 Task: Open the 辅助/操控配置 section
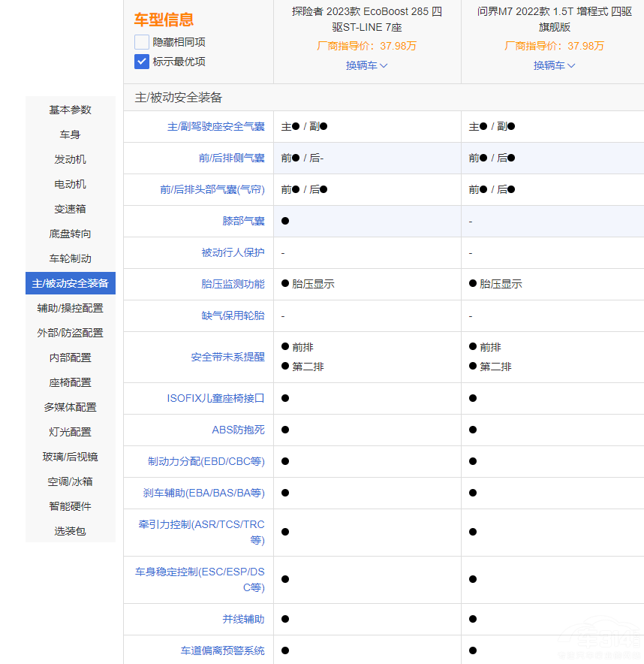[70, 308]
